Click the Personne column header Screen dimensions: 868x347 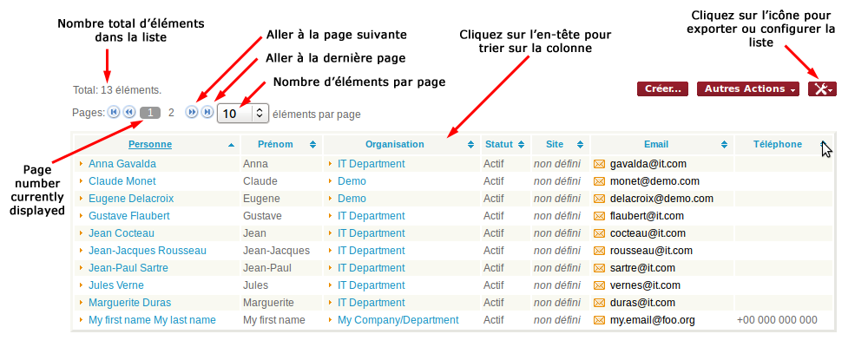[150, 144]
